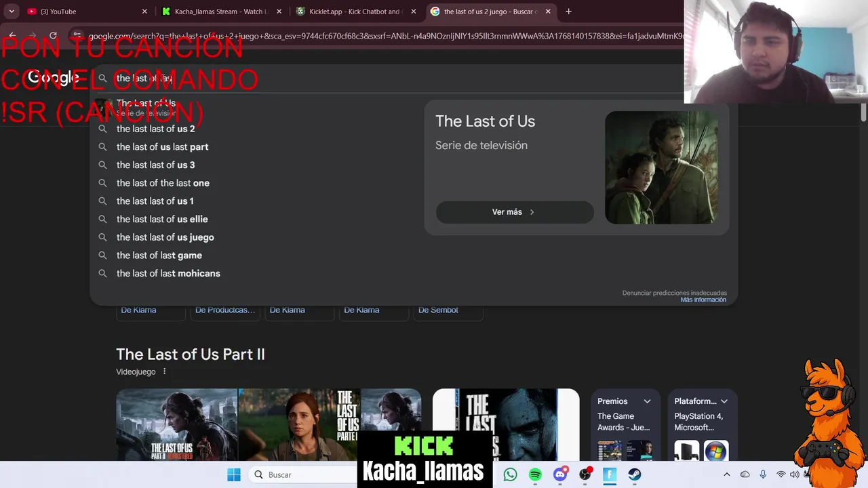Open three-dot menu beside Videojuego
The height and width of the screenshot is (488, 868).
[164, 371]
